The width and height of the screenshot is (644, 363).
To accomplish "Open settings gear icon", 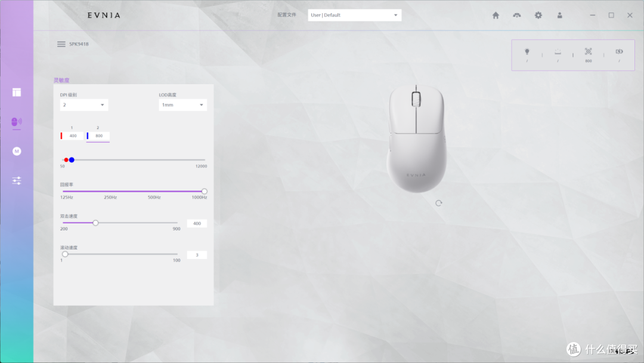I will [x=538, y=15].
